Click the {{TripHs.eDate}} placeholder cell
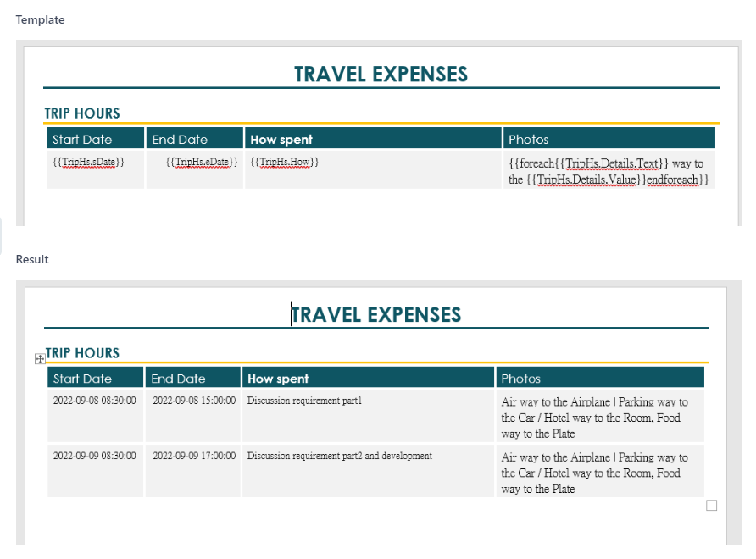756x559 pixels. tap(202, 162)
